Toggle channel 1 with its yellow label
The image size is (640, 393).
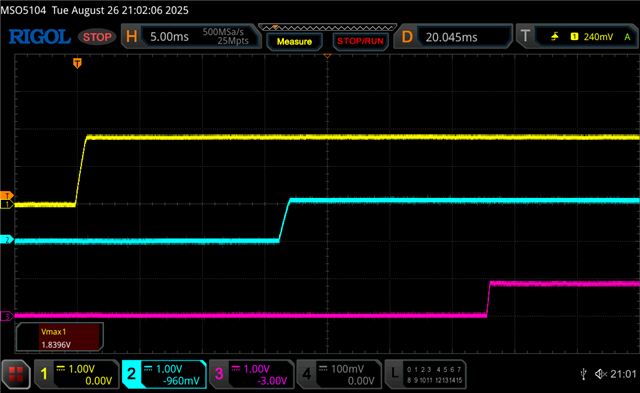tap(44, 374)
